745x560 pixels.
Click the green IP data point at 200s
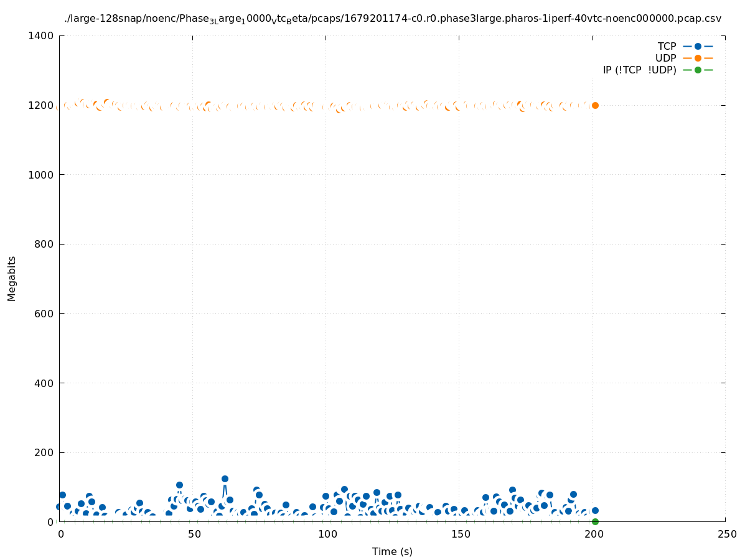point(595,521)
